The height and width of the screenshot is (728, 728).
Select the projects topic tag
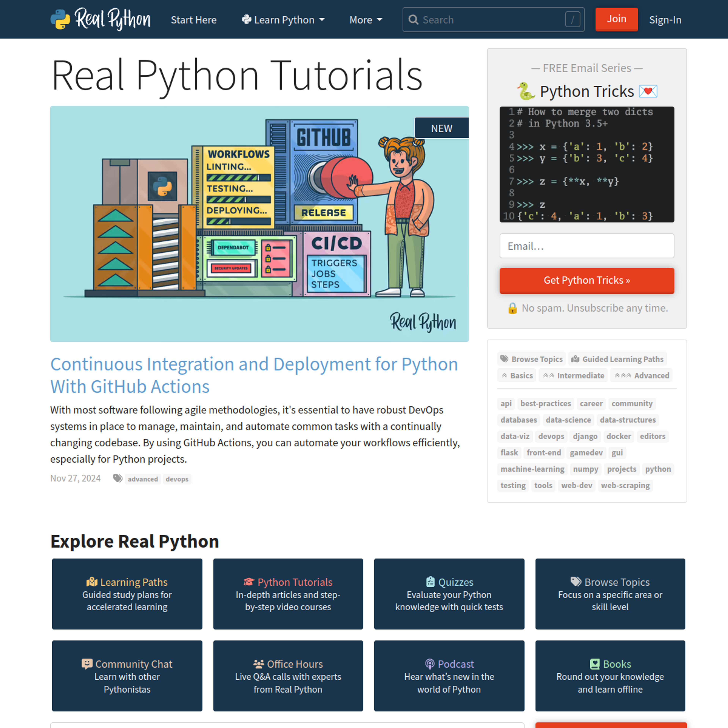coord(622,469)
